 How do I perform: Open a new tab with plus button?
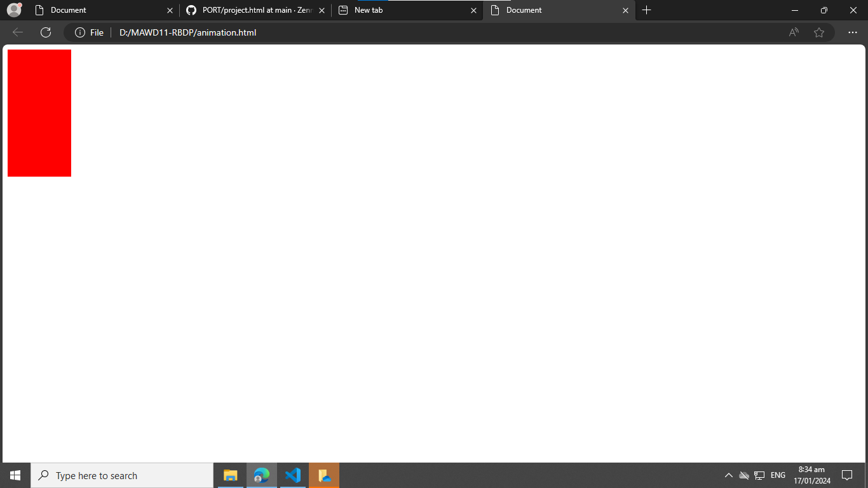(646, 10)
